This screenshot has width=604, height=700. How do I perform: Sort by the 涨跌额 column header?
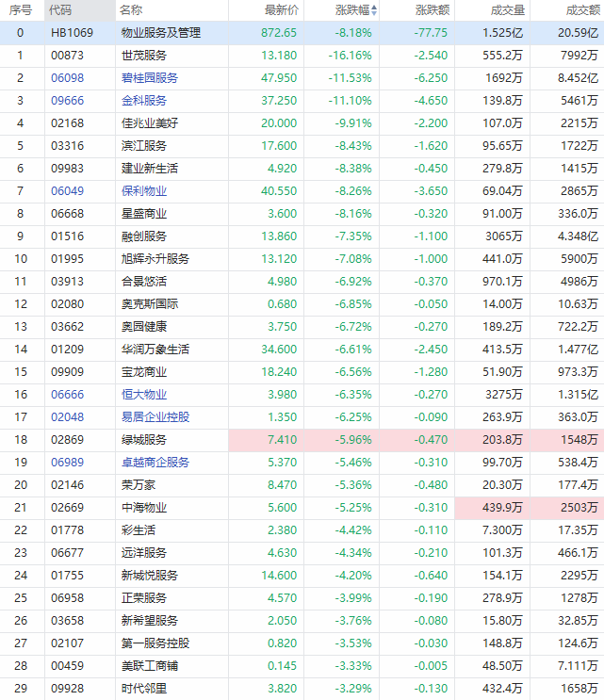433,10
